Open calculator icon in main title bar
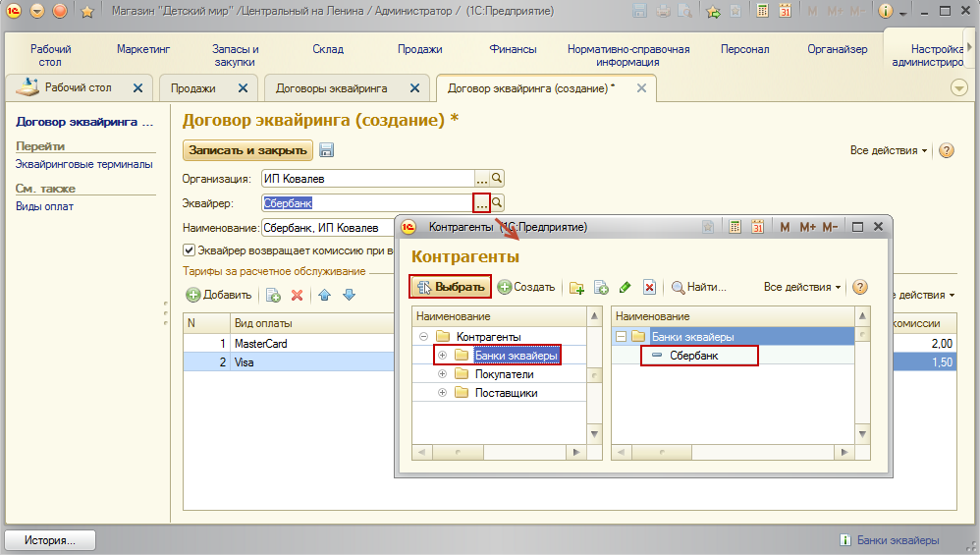Image resolution: width=980 pixels, height=555 pixels. [x=762, y=11]
